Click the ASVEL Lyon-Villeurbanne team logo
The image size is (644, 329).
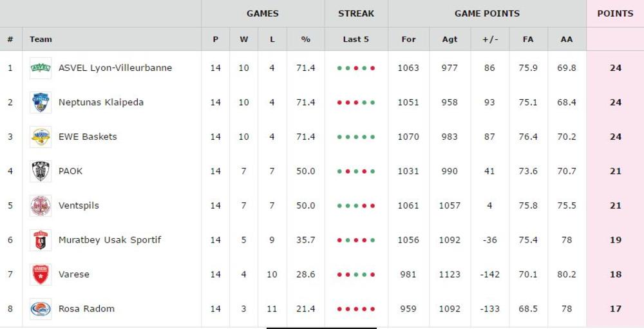coord(41,68)
